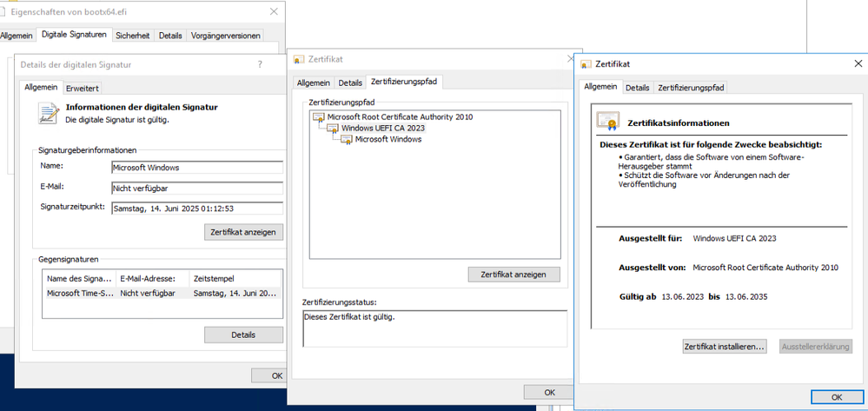
Task: Select the Digitale Signaturen tab
Action: 74,35
